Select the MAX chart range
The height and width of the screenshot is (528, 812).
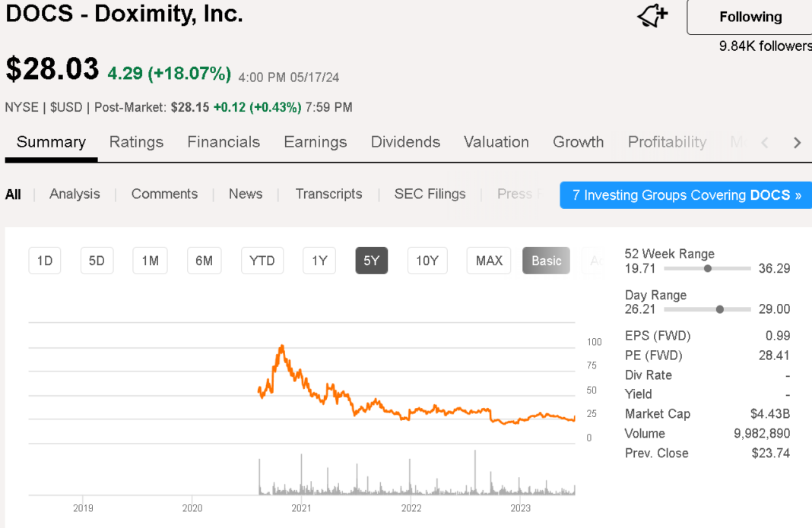pyautogui.click(x=489, y=261)
